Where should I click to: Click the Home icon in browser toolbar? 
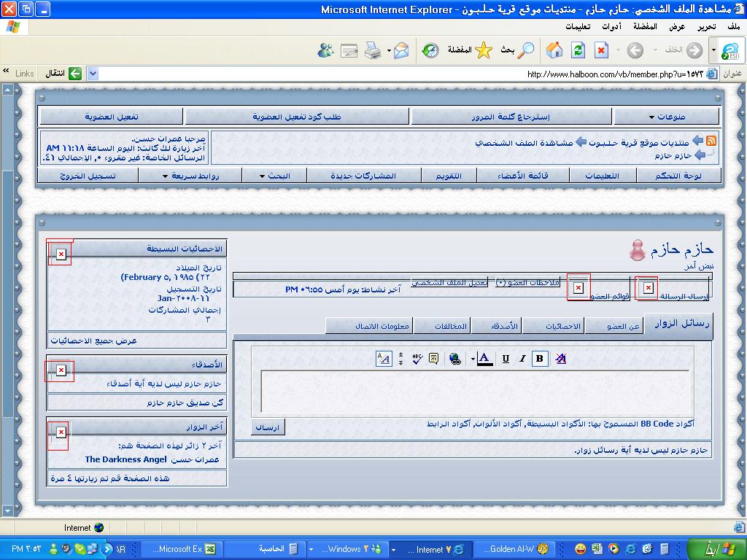click(555, 50)
